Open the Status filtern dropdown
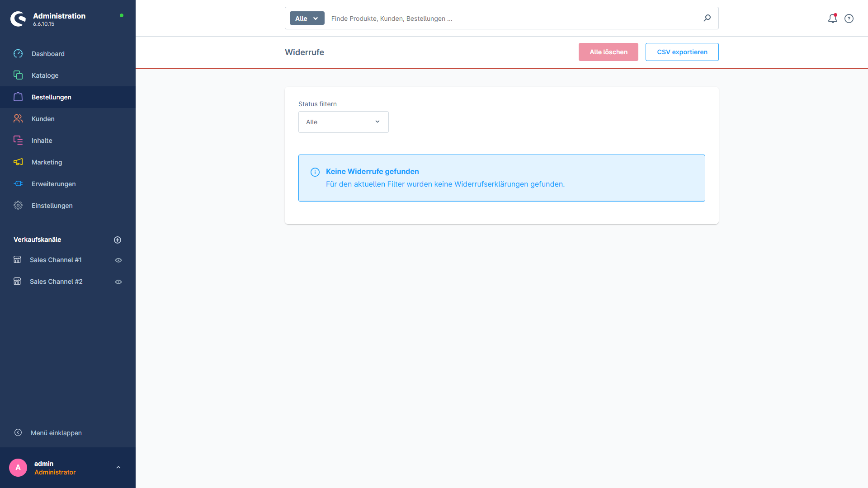Screen dimensions: 868x488 (x=344, y=122)
